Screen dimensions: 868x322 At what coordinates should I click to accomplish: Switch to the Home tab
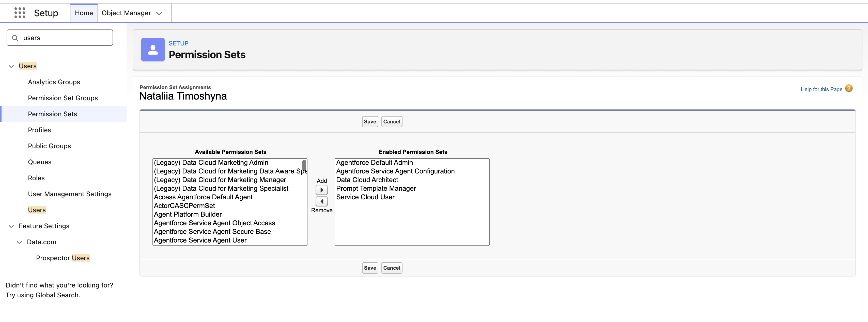point(84,13)
